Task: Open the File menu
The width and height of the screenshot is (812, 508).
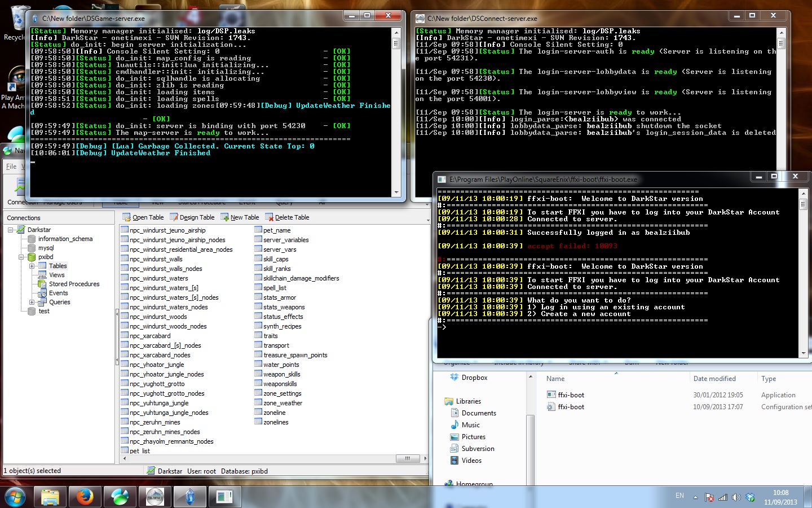Action: click(x=11, y=167)
